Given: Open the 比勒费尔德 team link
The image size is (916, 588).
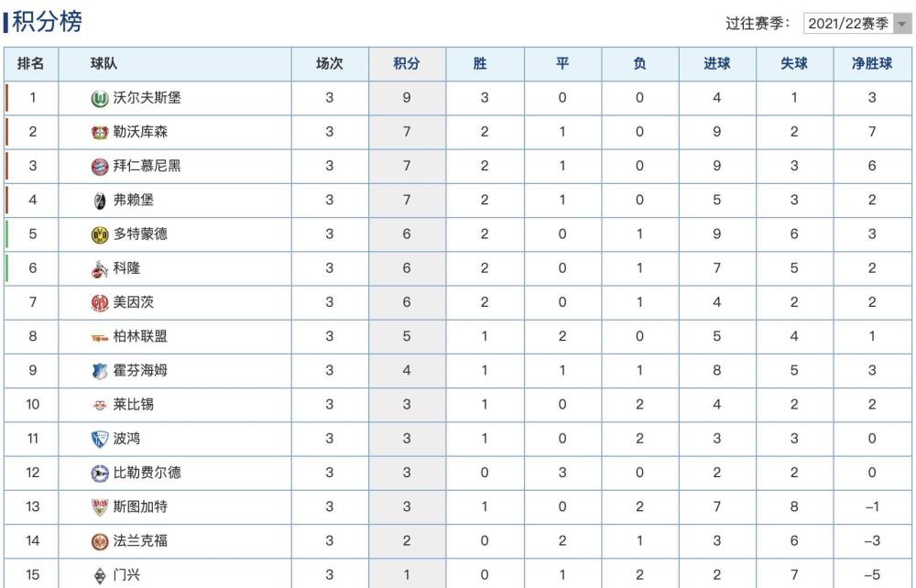Looking at the screenshot, I should 147,473.
